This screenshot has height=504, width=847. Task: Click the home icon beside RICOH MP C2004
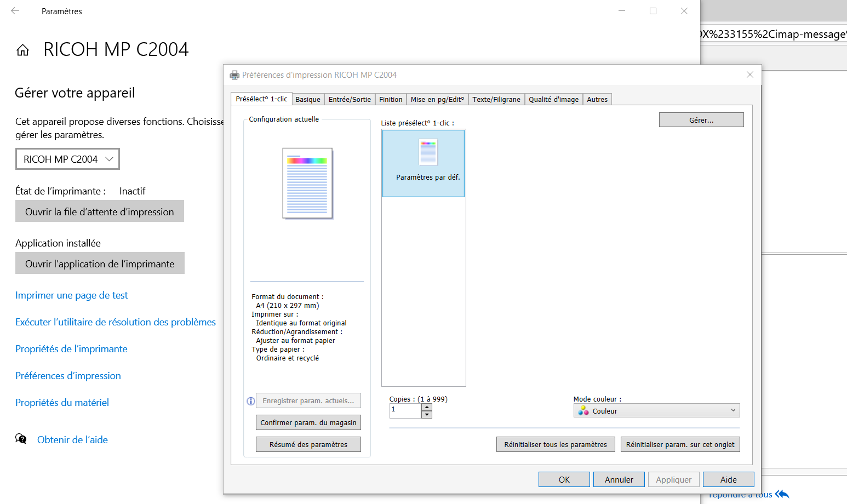[x=22, y=50]
